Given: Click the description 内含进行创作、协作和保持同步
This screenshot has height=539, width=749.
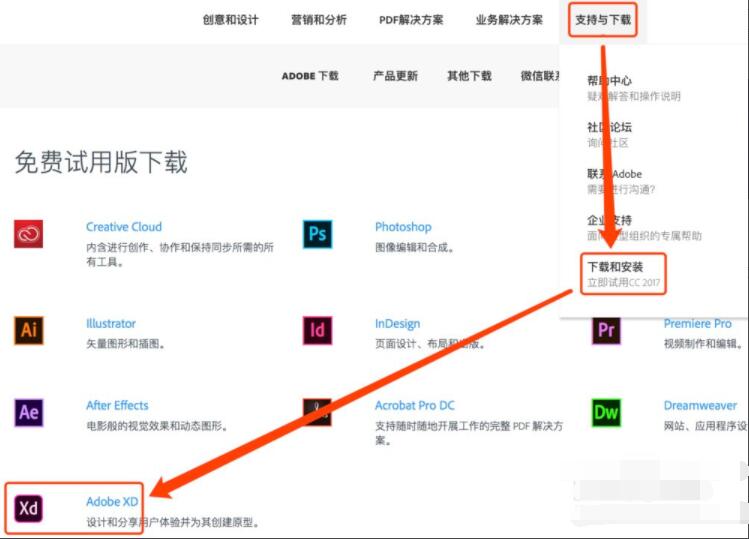Looking at the screenshot, I should click(180, 254).
